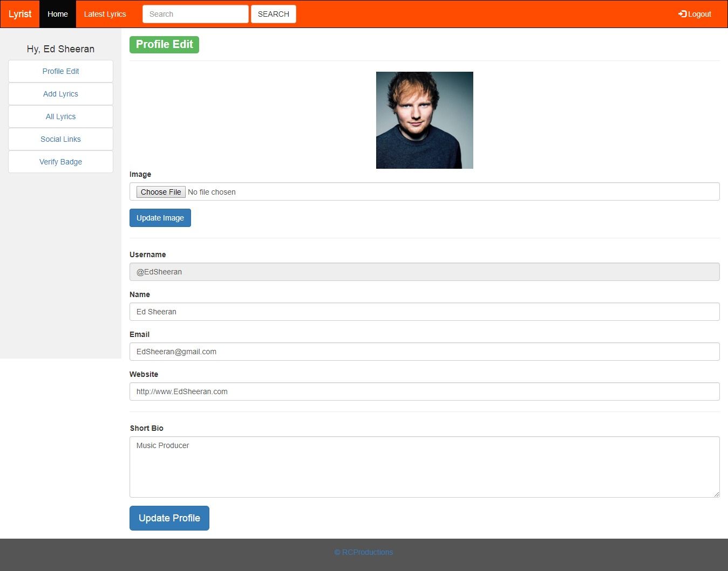
Task: Click the Update Image button
Action: point(160,218)
